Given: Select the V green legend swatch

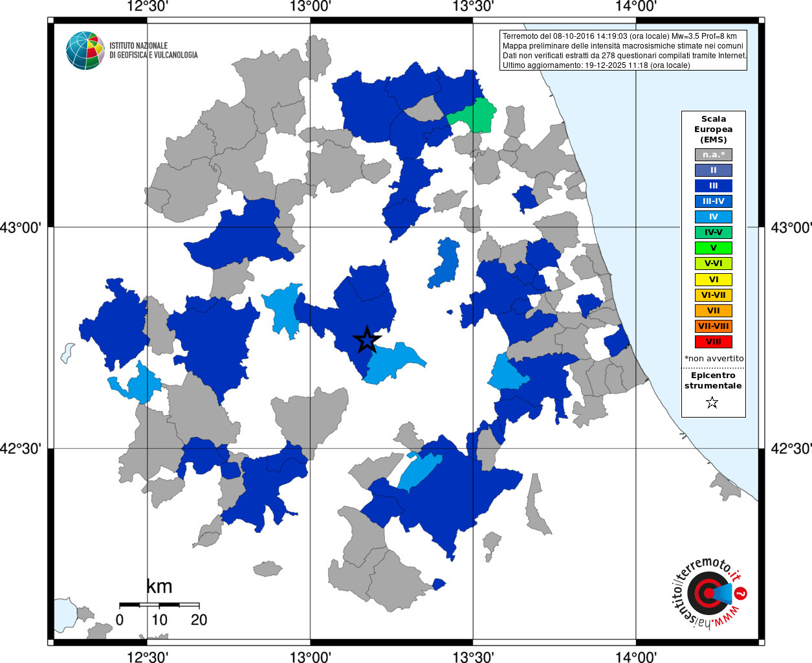Looking at the screenshot, I should [713, 248].
